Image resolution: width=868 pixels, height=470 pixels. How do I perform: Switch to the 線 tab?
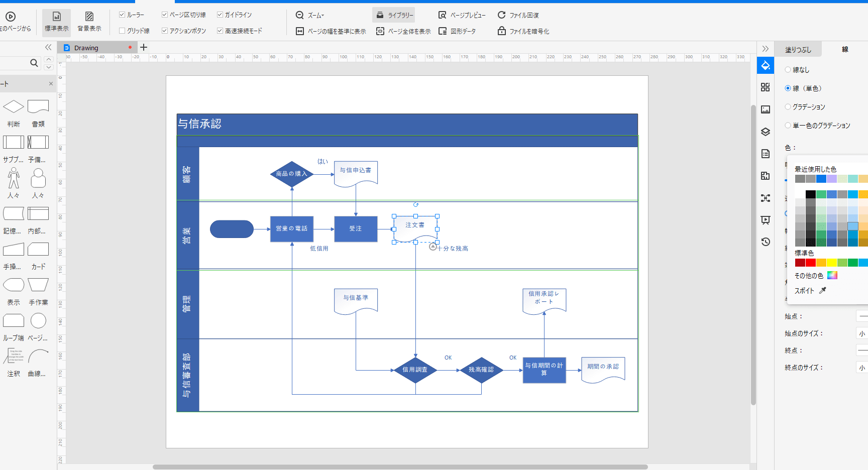pos(845,49)
